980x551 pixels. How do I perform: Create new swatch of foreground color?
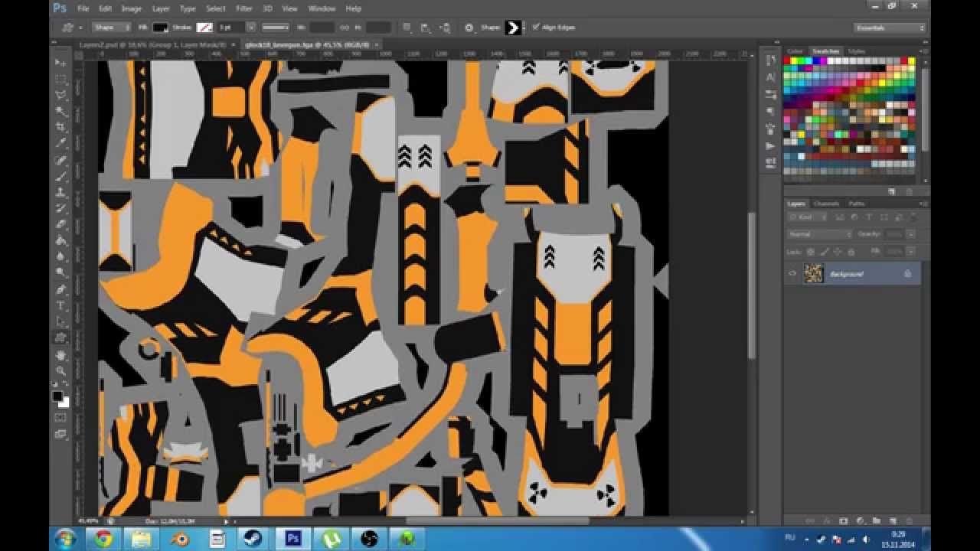(892, 191)
